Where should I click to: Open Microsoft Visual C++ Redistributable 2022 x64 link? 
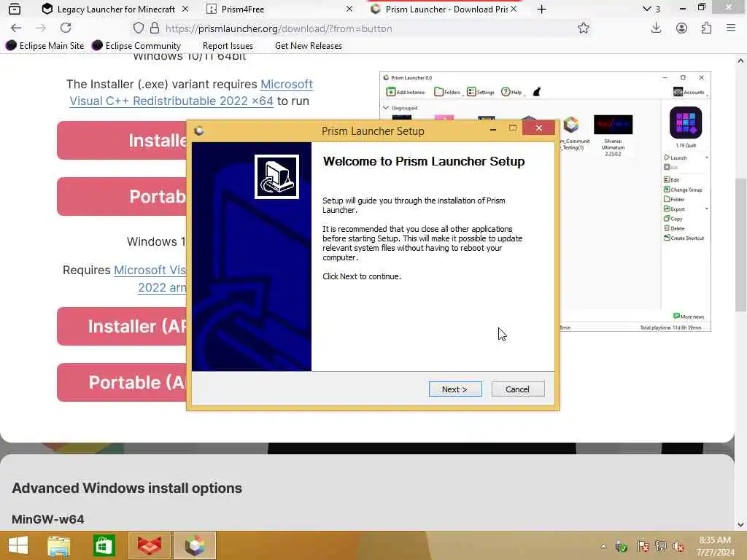coord(190,93)
